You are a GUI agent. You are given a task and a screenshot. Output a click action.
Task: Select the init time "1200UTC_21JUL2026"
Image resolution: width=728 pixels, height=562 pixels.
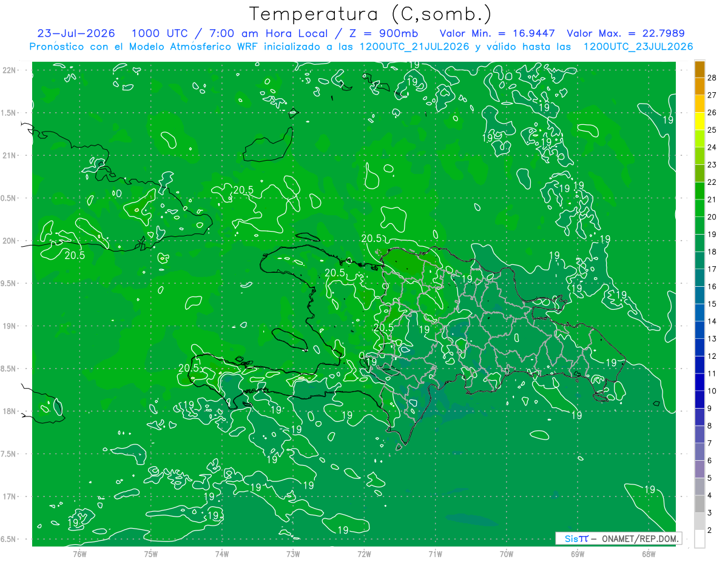(x=414, y=47)
